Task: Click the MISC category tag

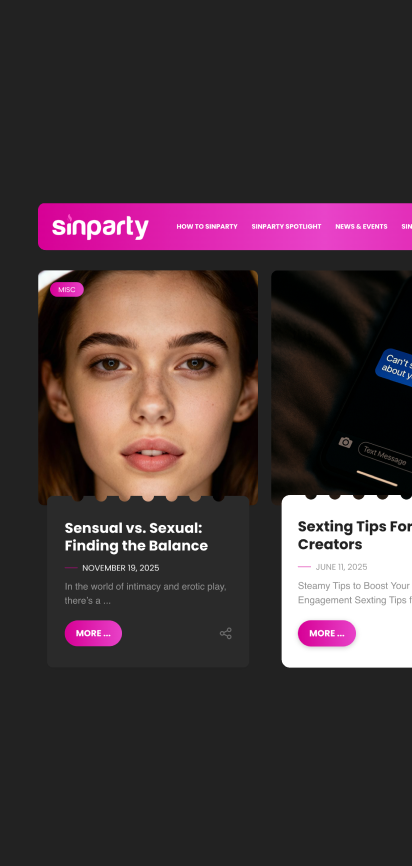Action: pyautogui.click(x=67, y=289)
